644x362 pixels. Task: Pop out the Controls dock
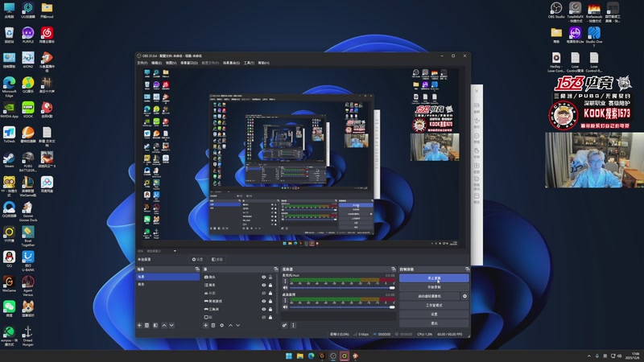coord(467,269)
